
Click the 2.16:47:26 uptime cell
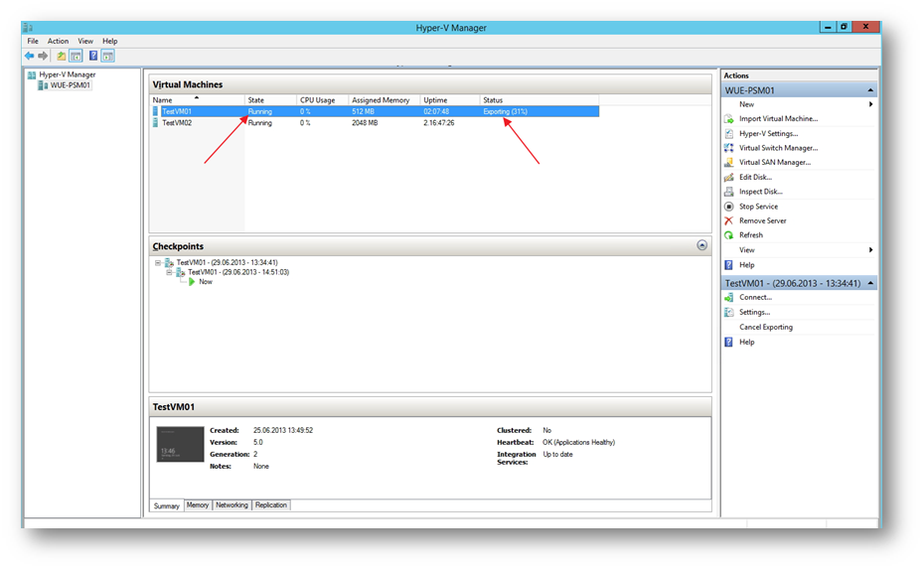point(439,123)
